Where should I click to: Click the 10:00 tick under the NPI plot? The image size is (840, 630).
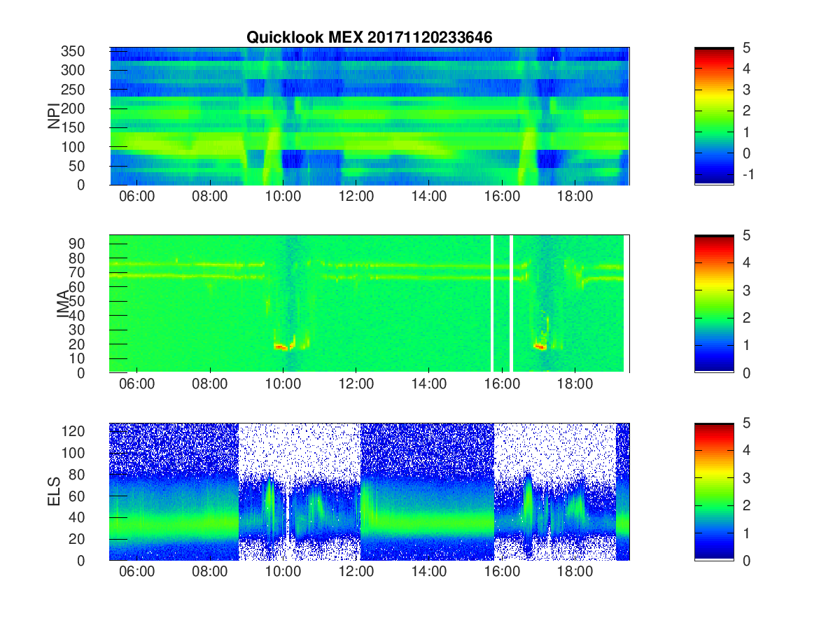283,197
